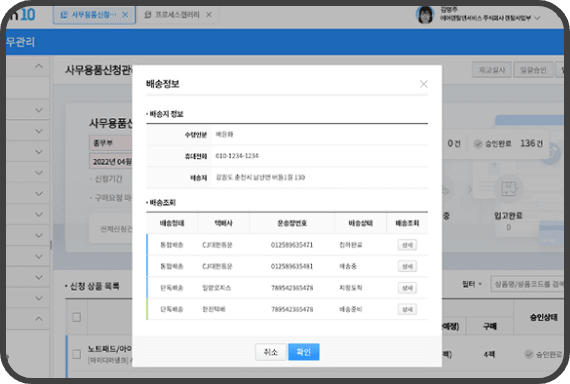Click the 2022년 04월 date field
This screenshot has width=570, height=384.
coord(111,161)
